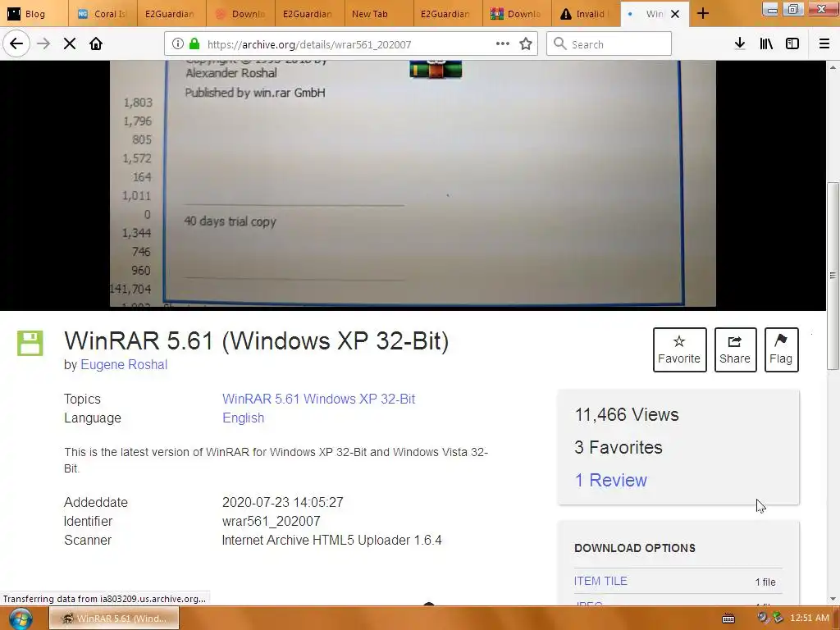Close the current Win tab

coord(675,14)
